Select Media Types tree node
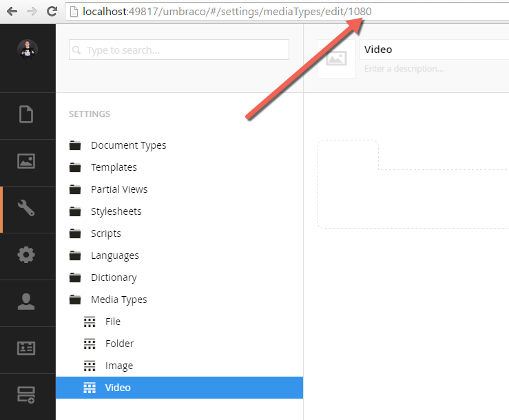The image size is (509, 420). pyautogui.click(x=118, y=300)
